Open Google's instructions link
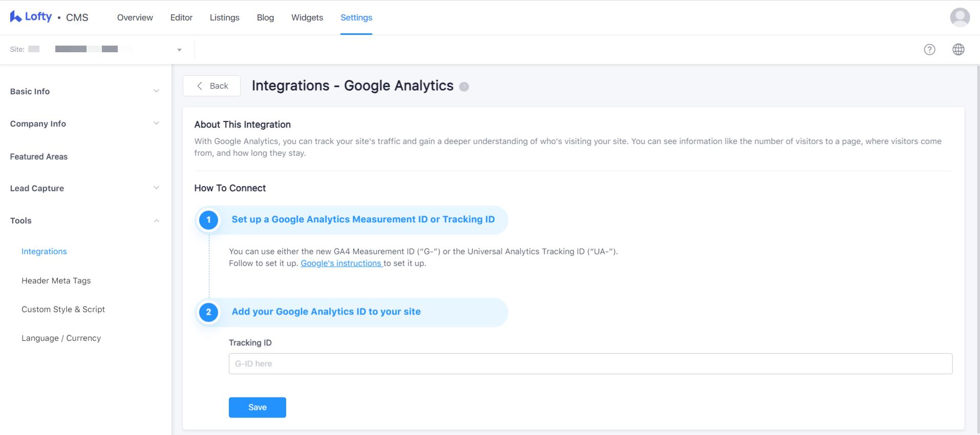The height and width of the screenshot is (435, 980). (341, 263)
